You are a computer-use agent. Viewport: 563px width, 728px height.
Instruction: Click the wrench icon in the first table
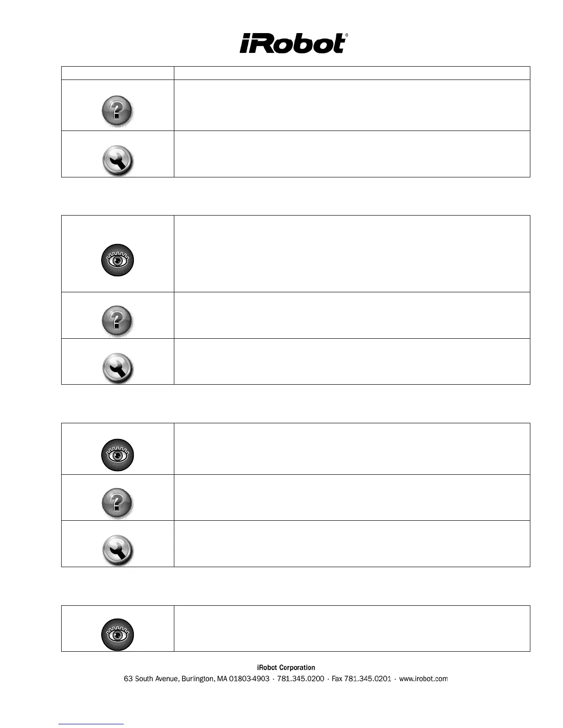(117, 161)
